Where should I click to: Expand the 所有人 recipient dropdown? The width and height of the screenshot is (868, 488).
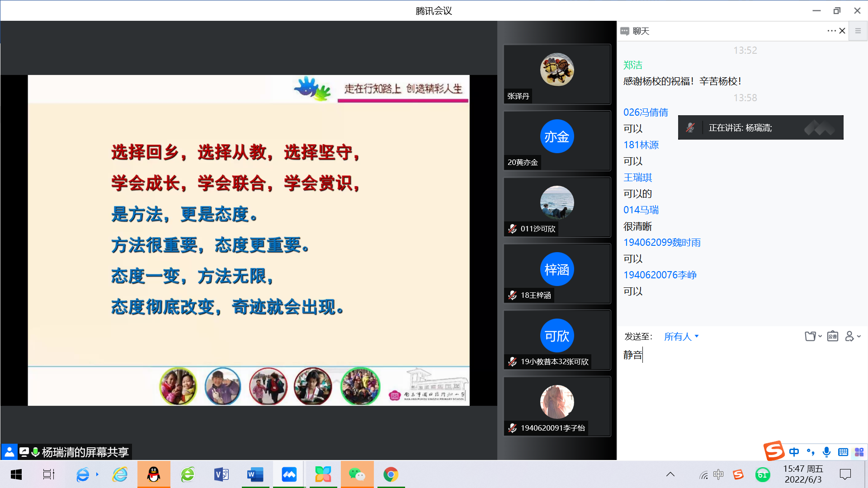click(681, 336)
